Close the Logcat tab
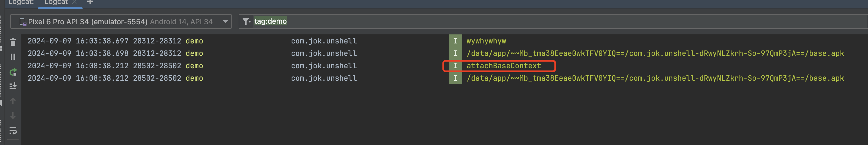 [x=75, y=2]
